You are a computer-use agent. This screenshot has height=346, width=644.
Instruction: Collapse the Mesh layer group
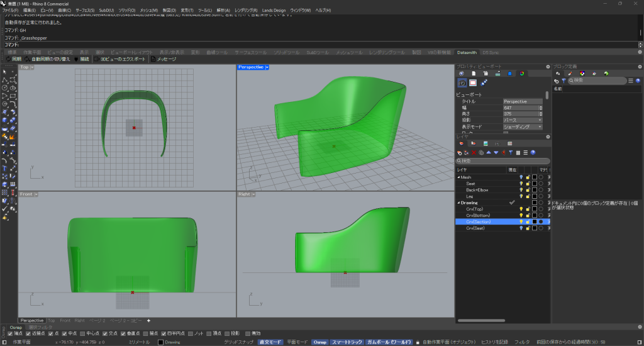(x=458, y=177)
